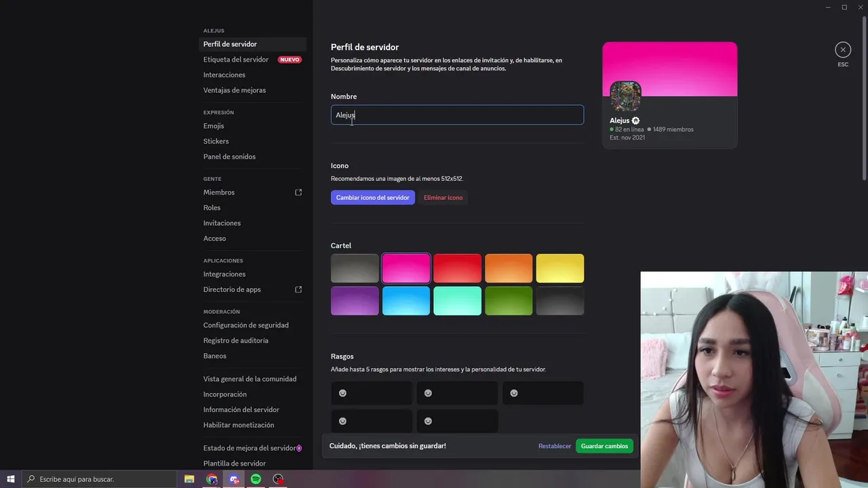Open Directorio de apps external link icon
868x488 pixels.
[x=298, y=289]
